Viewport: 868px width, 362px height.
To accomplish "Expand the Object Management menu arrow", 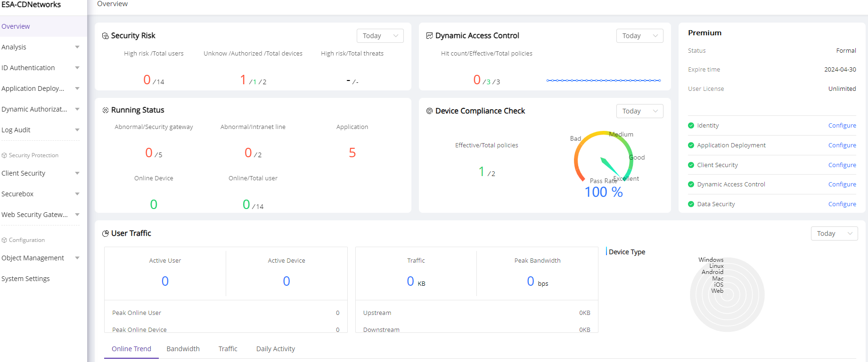I will tap(77, 258).
